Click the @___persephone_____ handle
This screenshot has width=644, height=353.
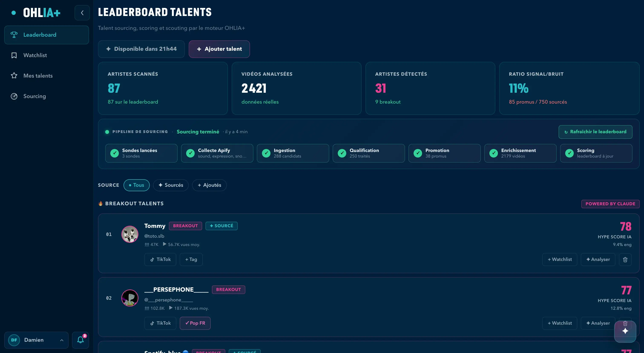pos(169,300)
